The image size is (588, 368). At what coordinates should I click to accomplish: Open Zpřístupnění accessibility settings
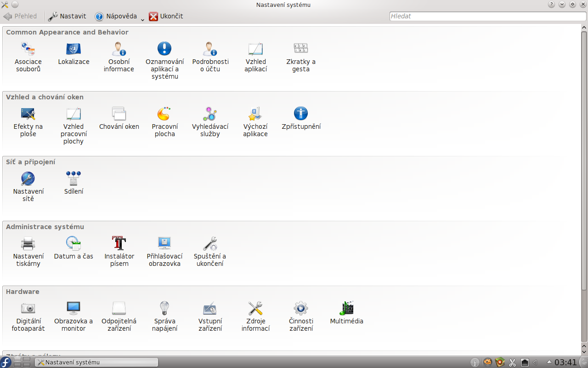[x=301, y=118]
